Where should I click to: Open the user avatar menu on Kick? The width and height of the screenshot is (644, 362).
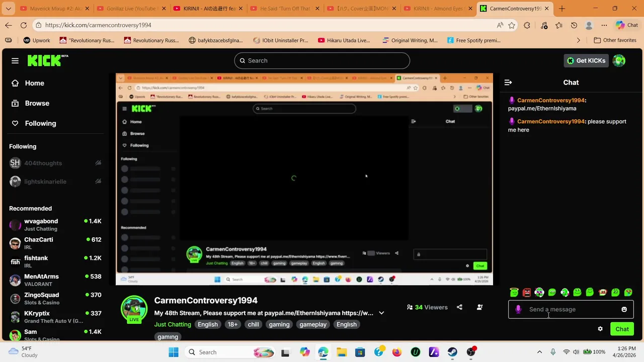[x=619, y=60]
